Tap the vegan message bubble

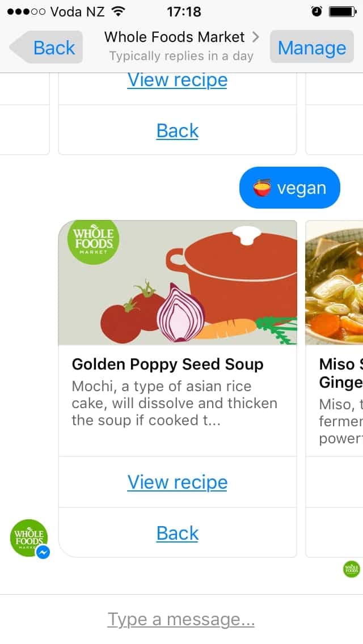click(x=290, y=188)
